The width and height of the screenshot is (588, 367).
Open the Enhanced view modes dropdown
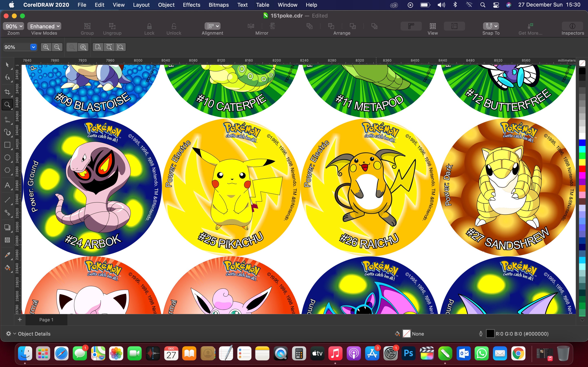44,26
